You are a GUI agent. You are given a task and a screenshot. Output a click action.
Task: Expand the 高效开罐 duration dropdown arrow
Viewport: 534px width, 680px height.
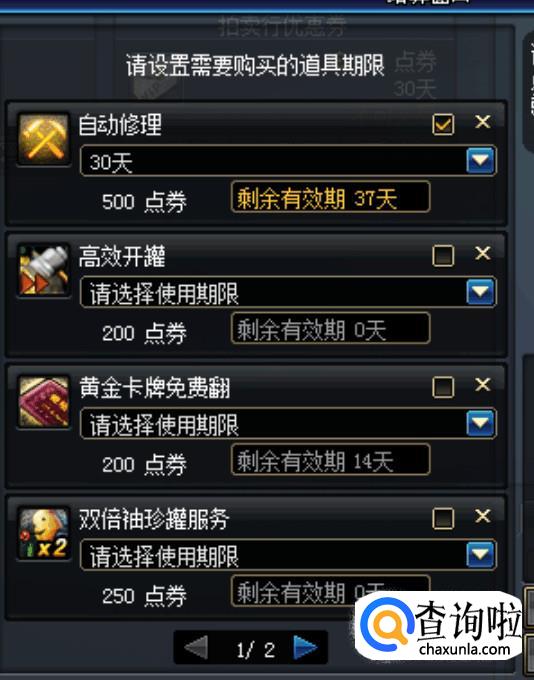coord(480,292)
